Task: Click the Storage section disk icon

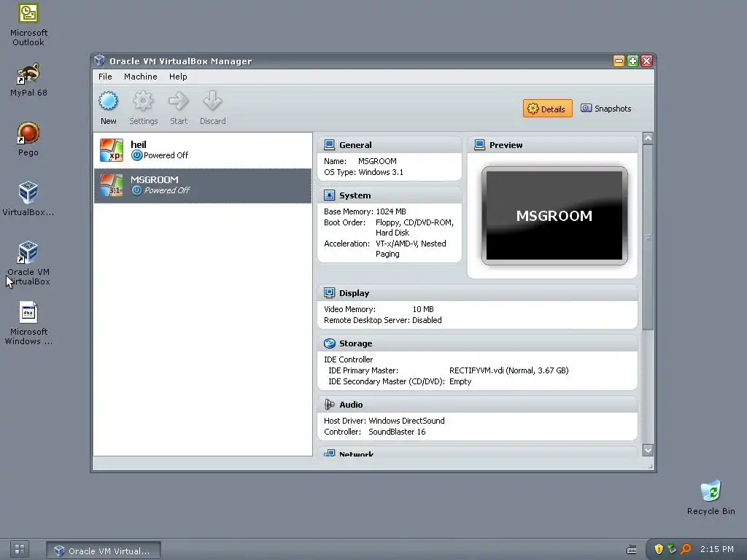Action: pos(329,343)
